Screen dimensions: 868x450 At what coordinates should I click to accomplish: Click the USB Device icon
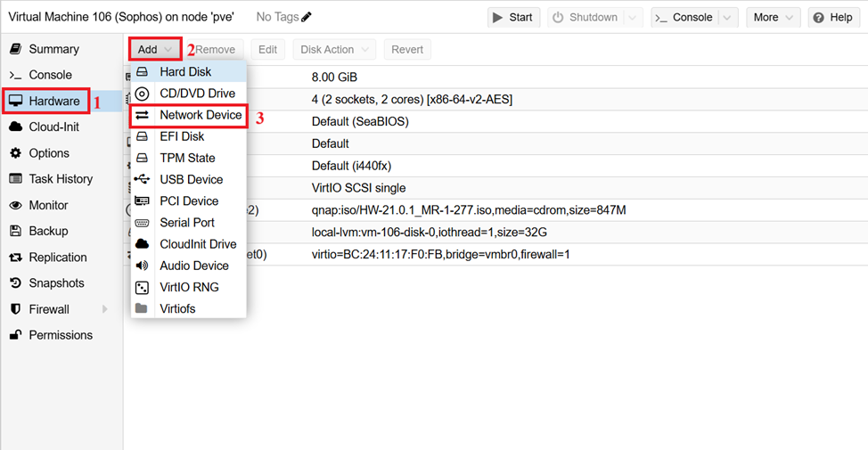click(142, 179)
